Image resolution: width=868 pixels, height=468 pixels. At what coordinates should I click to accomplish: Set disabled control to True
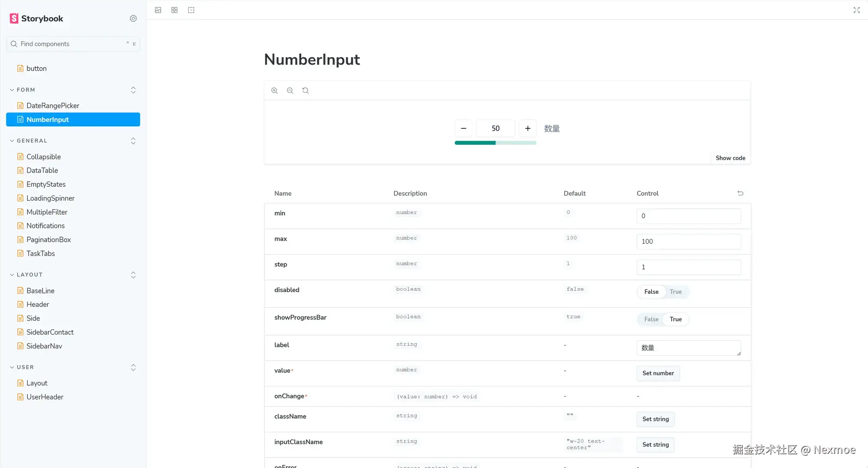(x=675, y=292)
